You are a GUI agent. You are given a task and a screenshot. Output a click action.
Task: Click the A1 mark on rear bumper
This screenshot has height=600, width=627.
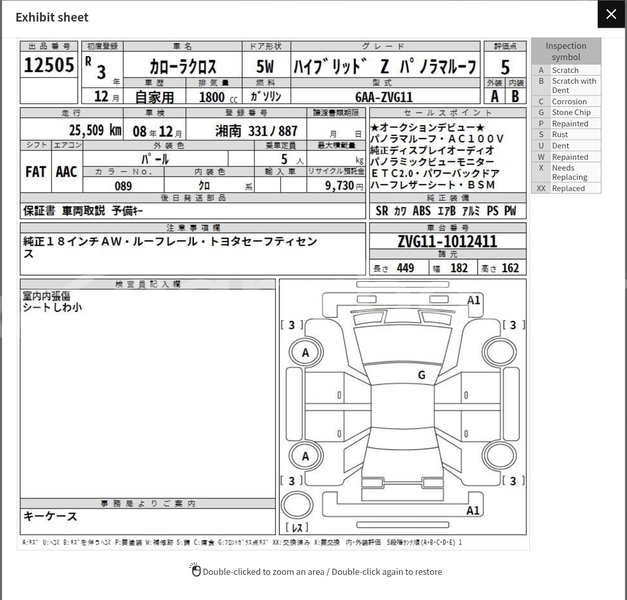pyautogui.click(x=473, y=510)
